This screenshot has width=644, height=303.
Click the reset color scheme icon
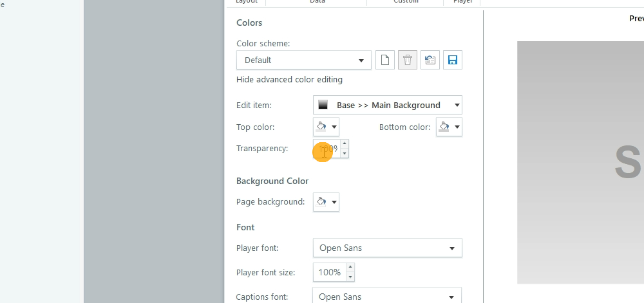pyautogui.click(x=430, y=60)
